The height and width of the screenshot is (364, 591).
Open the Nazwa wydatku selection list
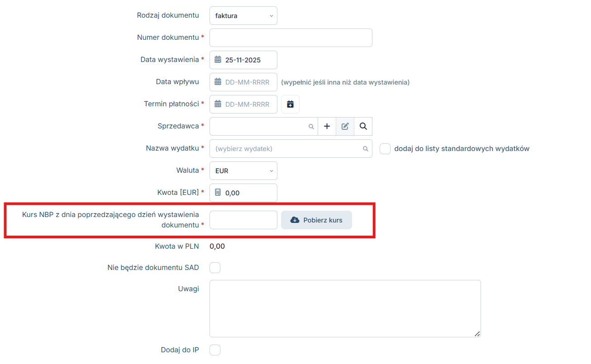click(x=287, y=149)
